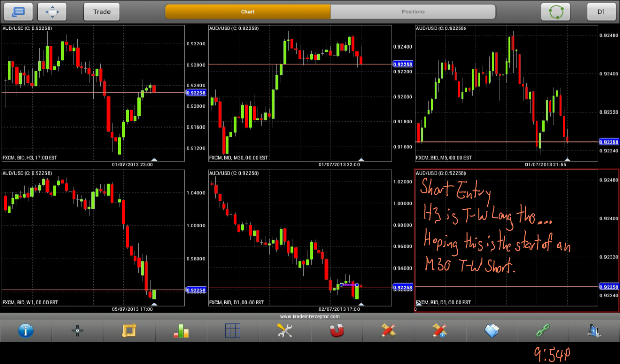Tap the scroll arrow under H3 chart
Screen dimensions: 620x364
154,159
